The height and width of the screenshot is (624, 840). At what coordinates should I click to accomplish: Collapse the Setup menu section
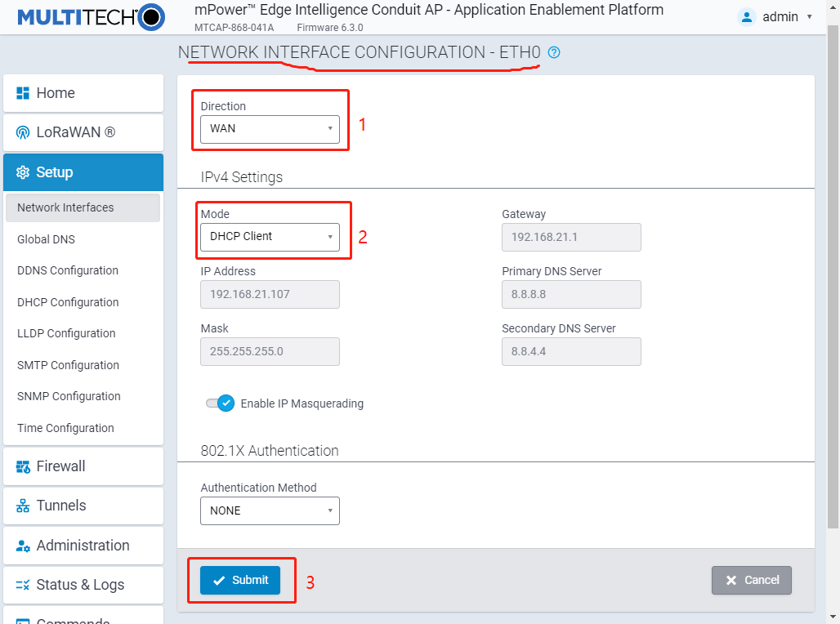[x=83, y=172]
